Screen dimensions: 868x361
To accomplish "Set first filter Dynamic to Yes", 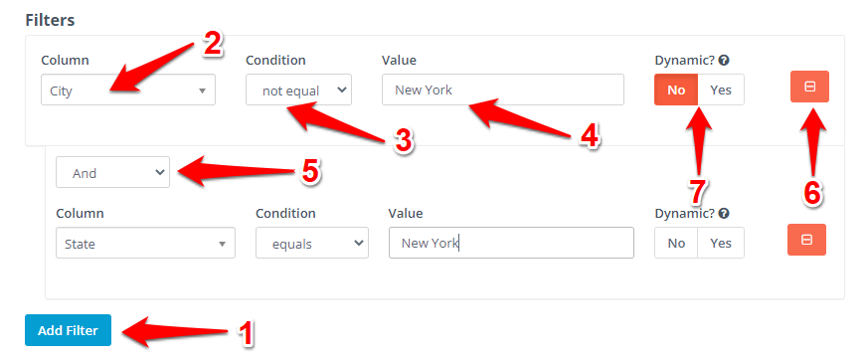I will 721,90.
